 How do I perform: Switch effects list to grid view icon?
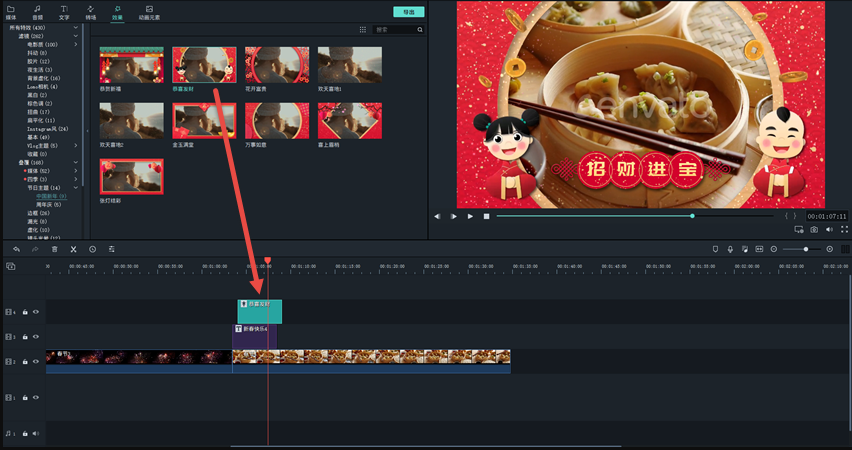pos(363,30)
